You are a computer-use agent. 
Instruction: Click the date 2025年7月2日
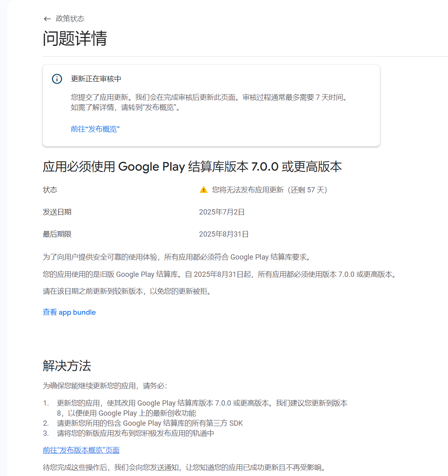(x=222, y=212)
